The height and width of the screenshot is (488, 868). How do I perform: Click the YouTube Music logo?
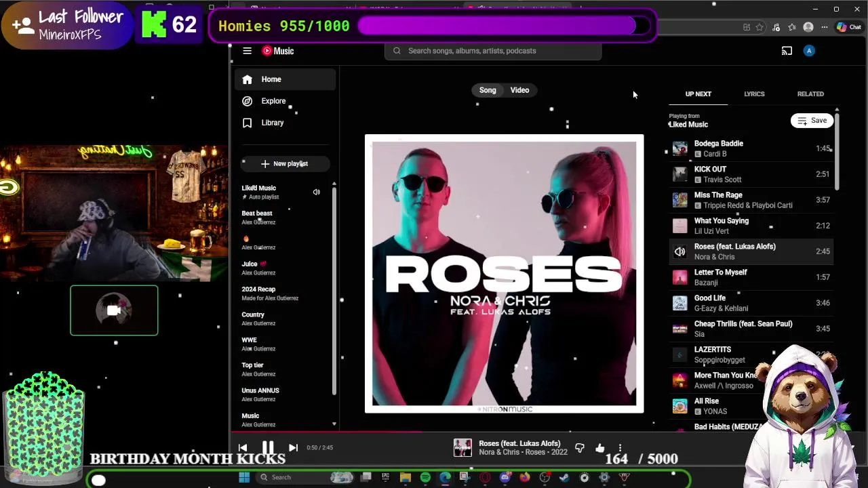coord(278,51)
